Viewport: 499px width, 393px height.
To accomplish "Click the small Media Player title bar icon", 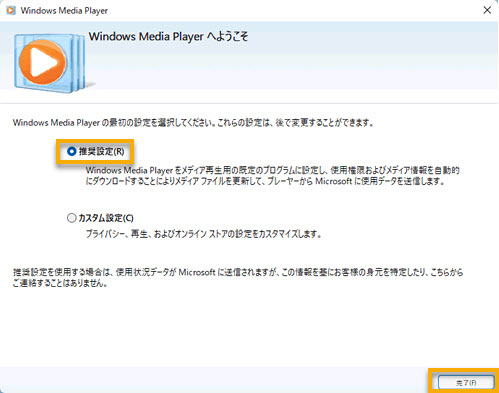I will click(x=11, y=11).
